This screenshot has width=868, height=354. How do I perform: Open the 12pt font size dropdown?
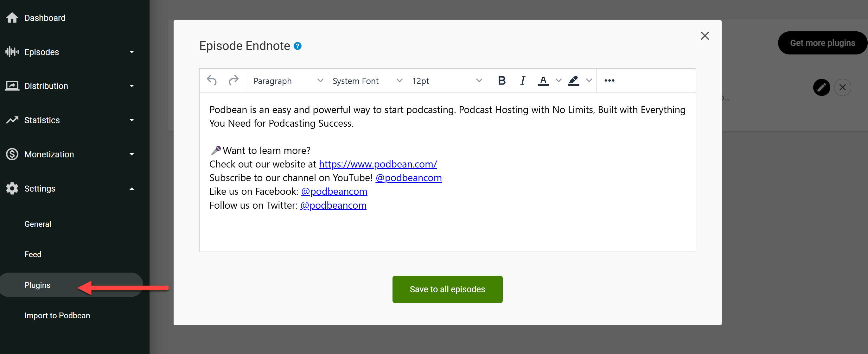446,81
